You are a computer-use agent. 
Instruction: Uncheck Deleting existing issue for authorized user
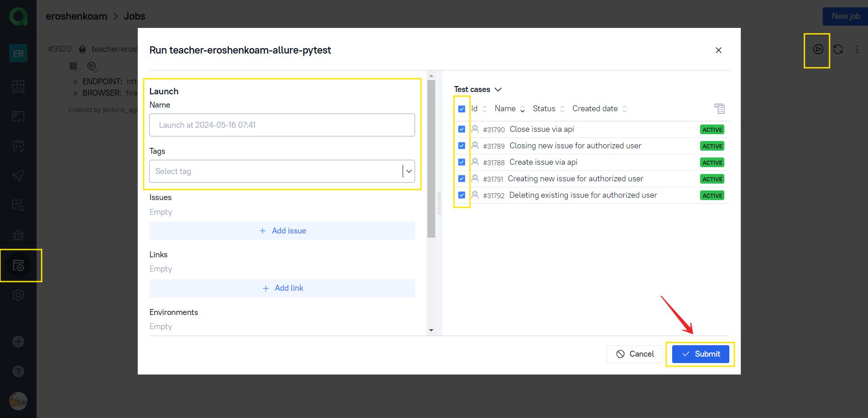[x=462, y=195]
